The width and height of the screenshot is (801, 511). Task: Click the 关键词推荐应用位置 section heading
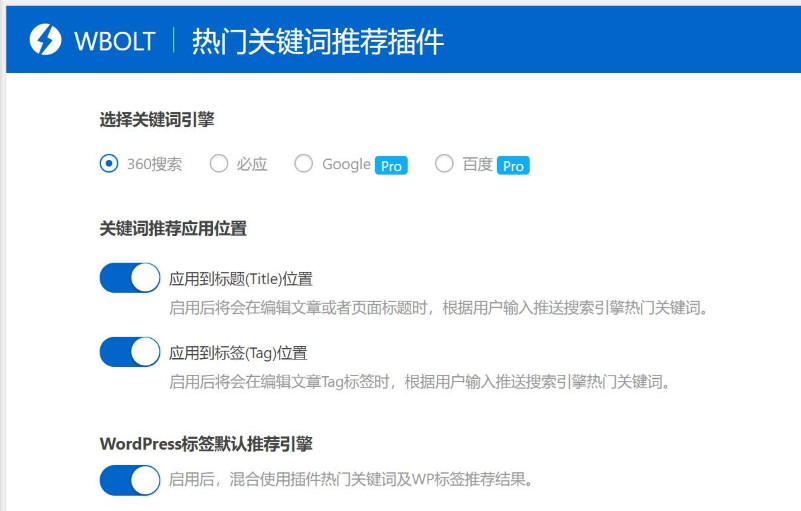[x=173, y=228]
